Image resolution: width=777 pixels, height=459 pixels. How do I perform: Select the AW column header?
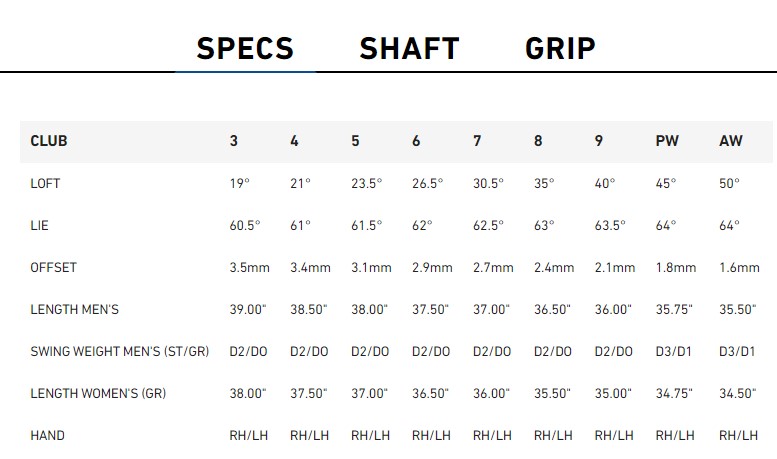tap(731, 141)
